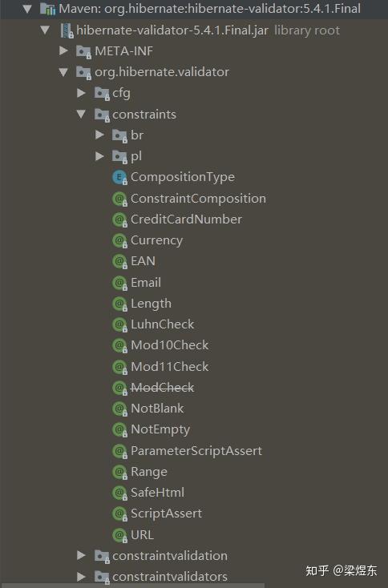Click the annotation icon beside CreditCardNumber
The height and width of the screenshot is (588, 388).
point(119,219)
